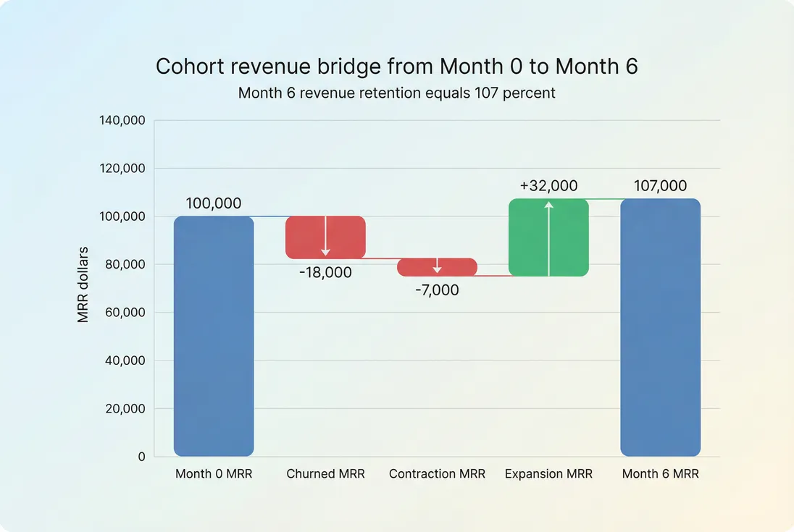Click the Expansion MRR axis label
Image resolution: width=794 pixels, height=532 pixels.
click(x=549, y=473)
